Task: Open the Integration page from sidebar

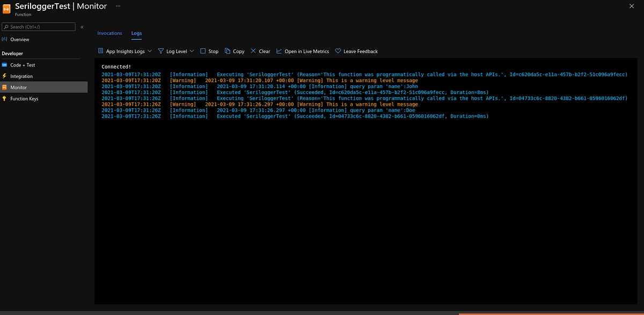Action: tap(23, 76)
